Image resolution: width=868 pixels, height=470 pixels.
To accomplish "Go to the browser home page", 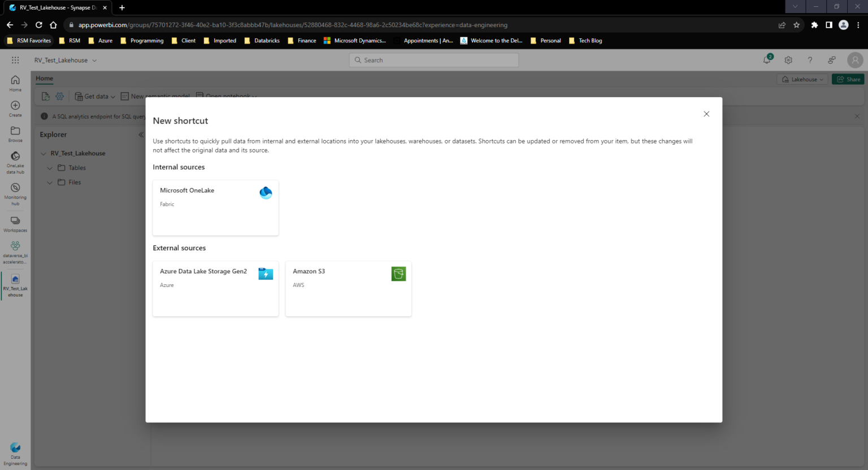I will click(53, 25).
